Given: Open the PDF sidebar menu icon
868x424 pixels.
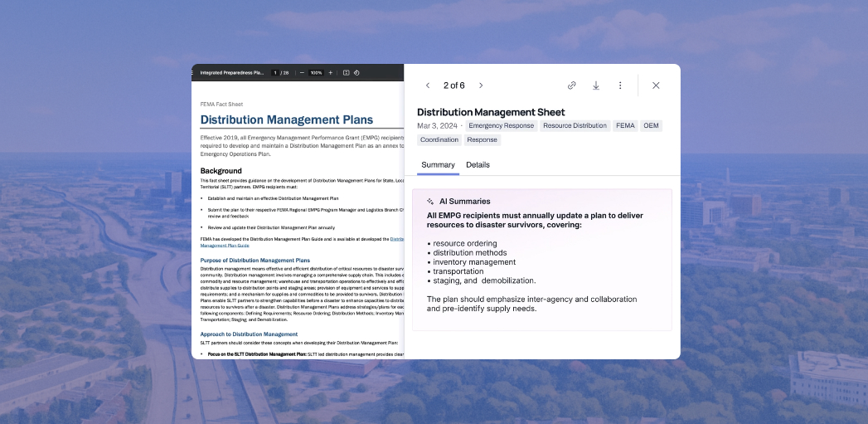Looking at the screenshot, I should (192, 73).
